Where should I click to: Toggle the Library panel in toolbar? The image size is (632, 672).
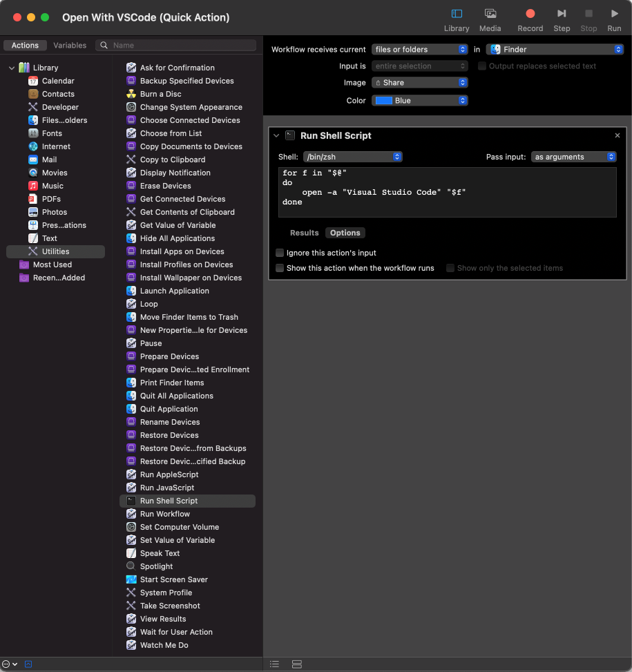457,20
